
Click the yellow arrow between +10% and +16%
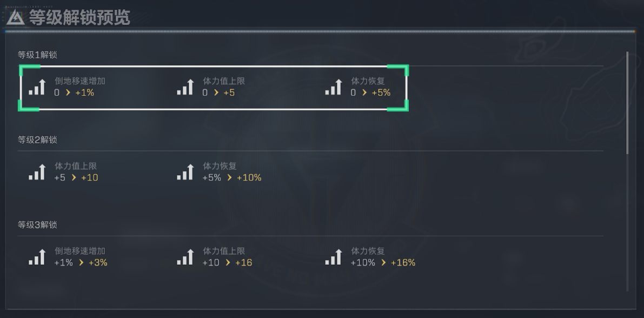click(383, 263)
